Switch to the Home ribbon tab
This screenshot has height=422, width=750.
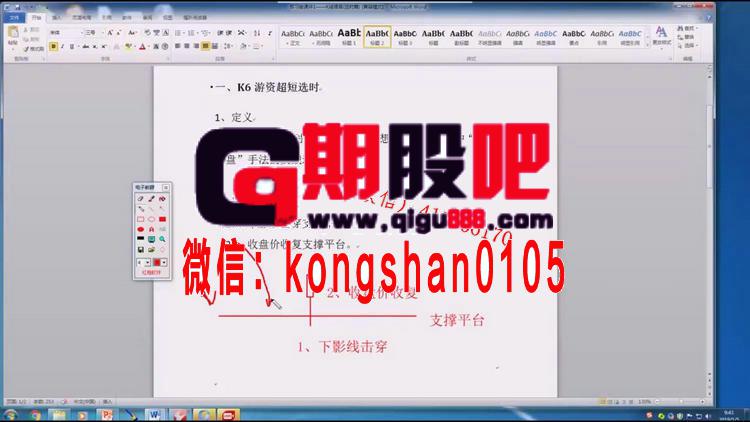coord(36,18)
